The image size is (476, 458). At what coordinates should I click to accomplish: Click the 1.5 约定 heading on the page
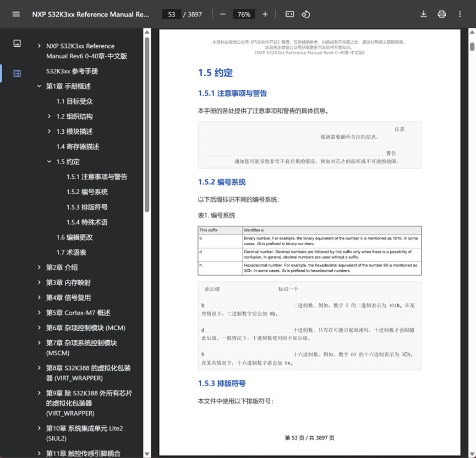pyautogui.click(x=215, y=73)
